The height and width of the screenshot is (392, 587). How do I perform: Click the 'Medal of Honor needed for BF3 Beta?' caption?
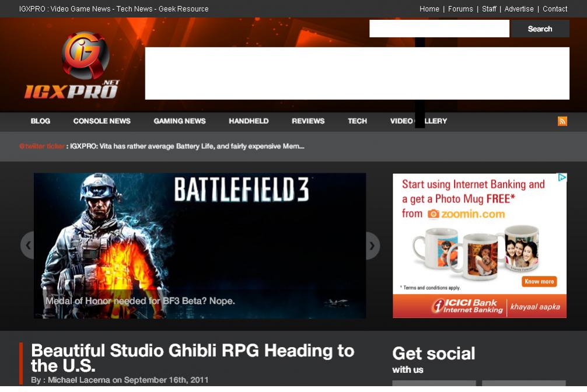click(141, 300)
